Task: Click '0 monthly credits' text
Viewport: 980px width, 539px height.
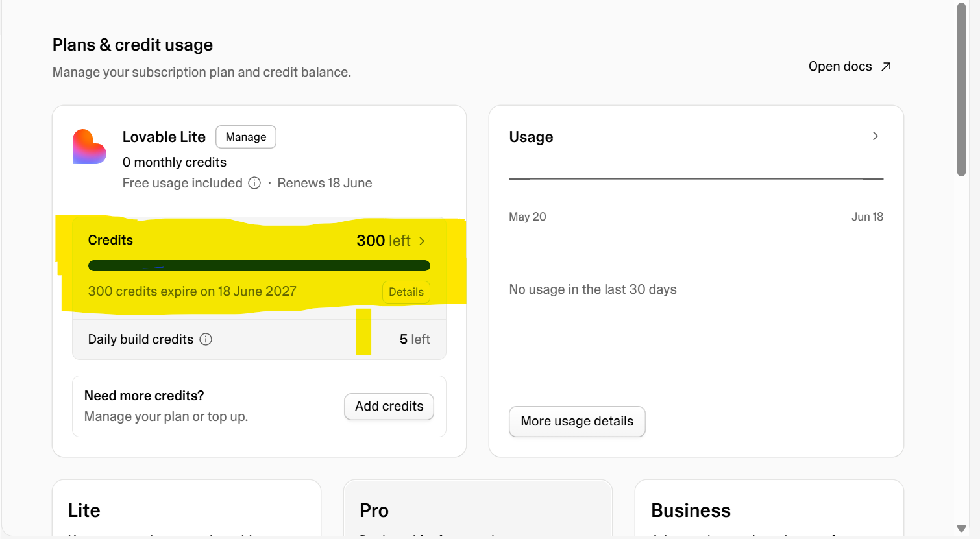Action: (x=175, y=162)
